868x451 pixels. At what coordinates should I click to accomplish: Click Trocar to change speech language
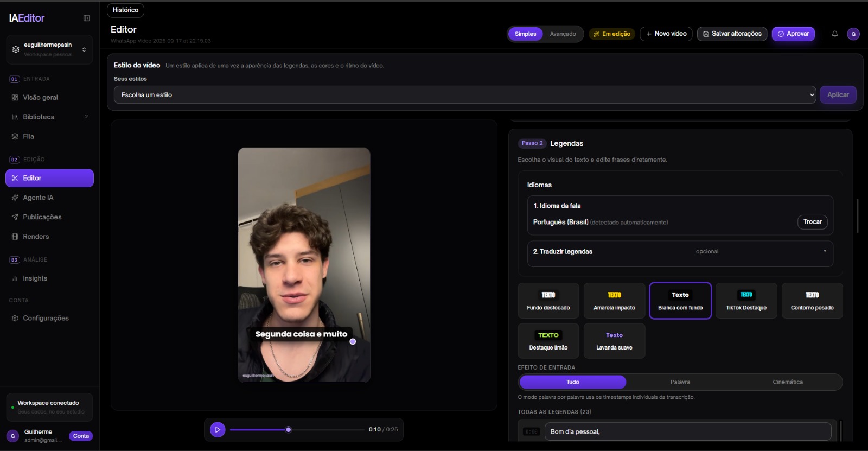(812, 222)
